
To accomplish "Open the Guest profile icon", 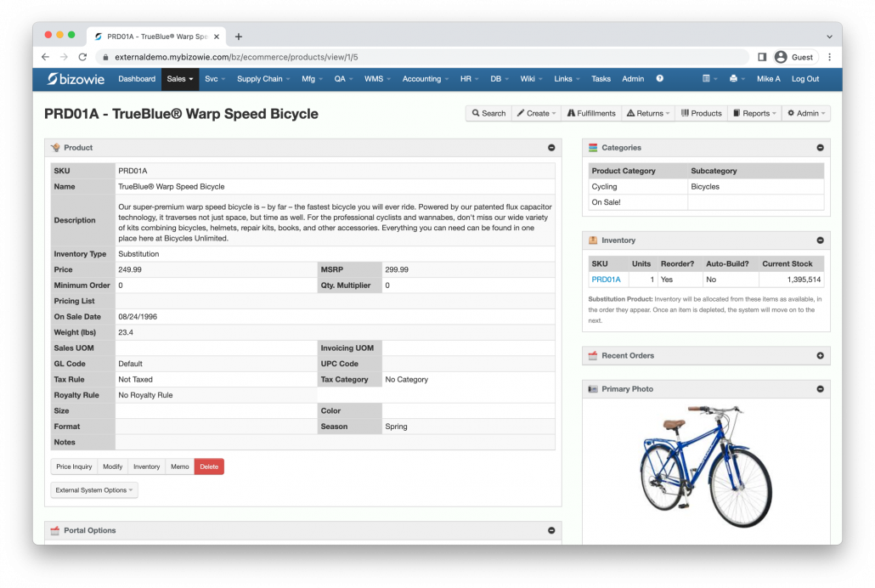I will point(781,57).
